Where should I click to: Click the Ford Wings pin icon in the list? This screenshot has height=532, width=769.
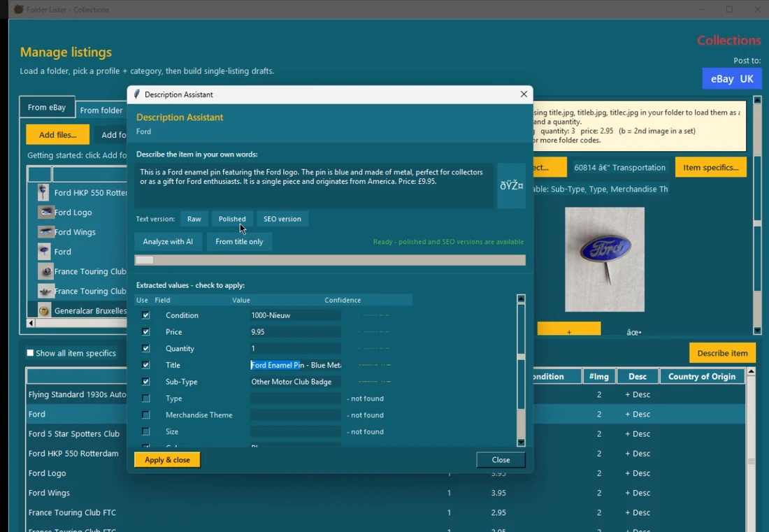tap(45, 231)
